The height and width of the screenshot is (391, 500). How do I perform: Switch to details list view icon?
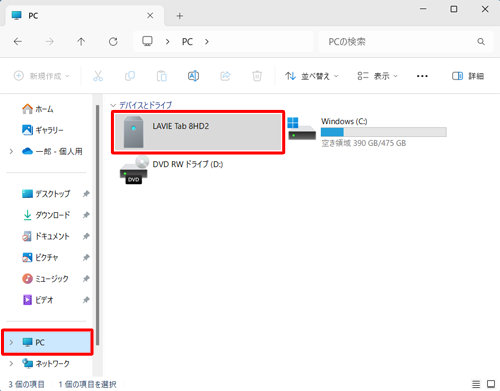pos(476,384)
